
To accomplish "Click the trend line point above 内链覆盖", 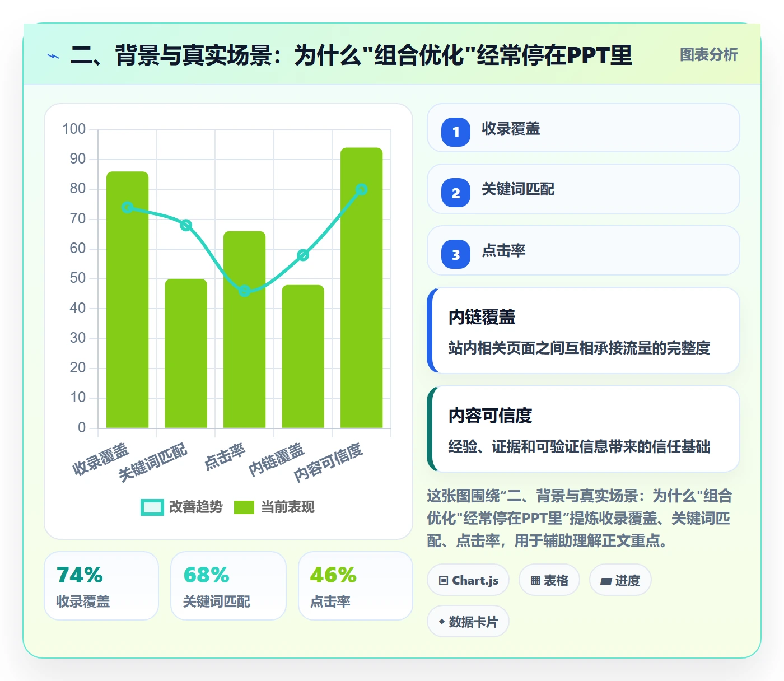I will 303,255.
